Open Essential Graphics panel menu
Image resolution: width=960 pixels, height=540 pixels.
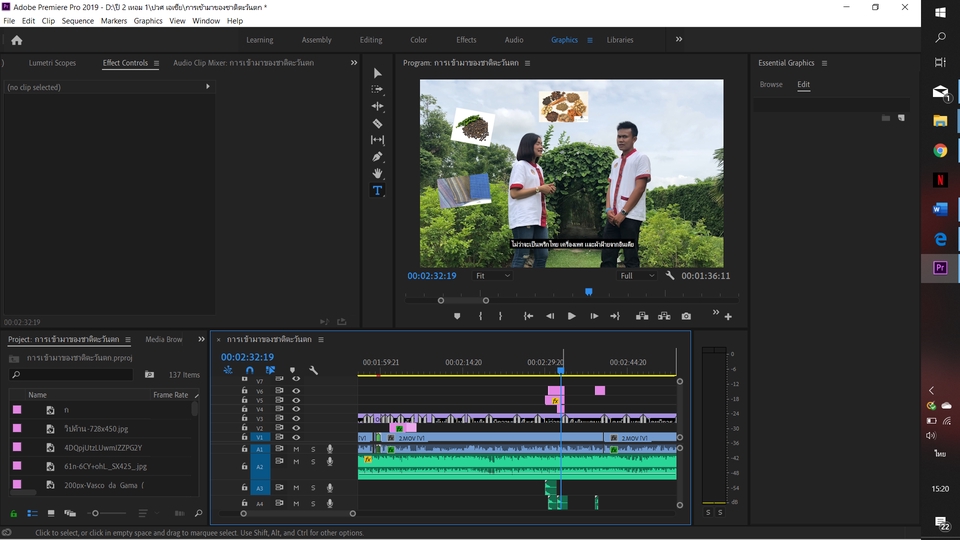[824, 63]
